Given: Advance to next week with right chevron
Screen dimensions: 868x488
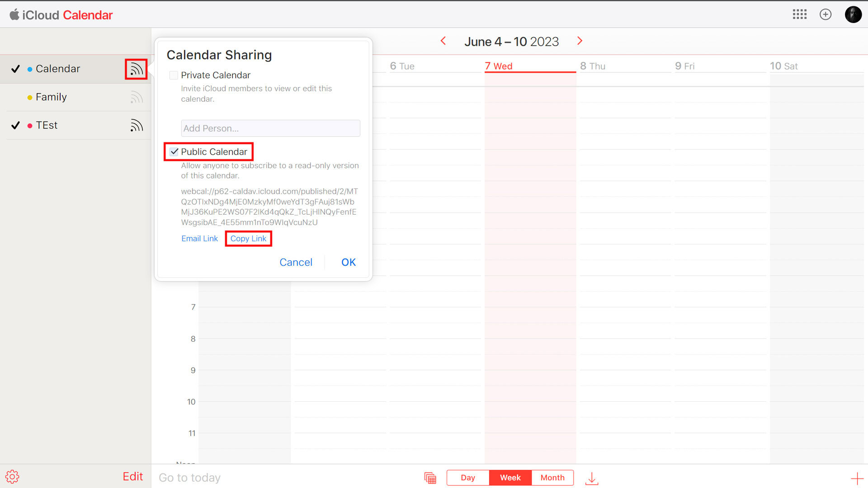Looking at the screenshot, I should tap(580, 41).
